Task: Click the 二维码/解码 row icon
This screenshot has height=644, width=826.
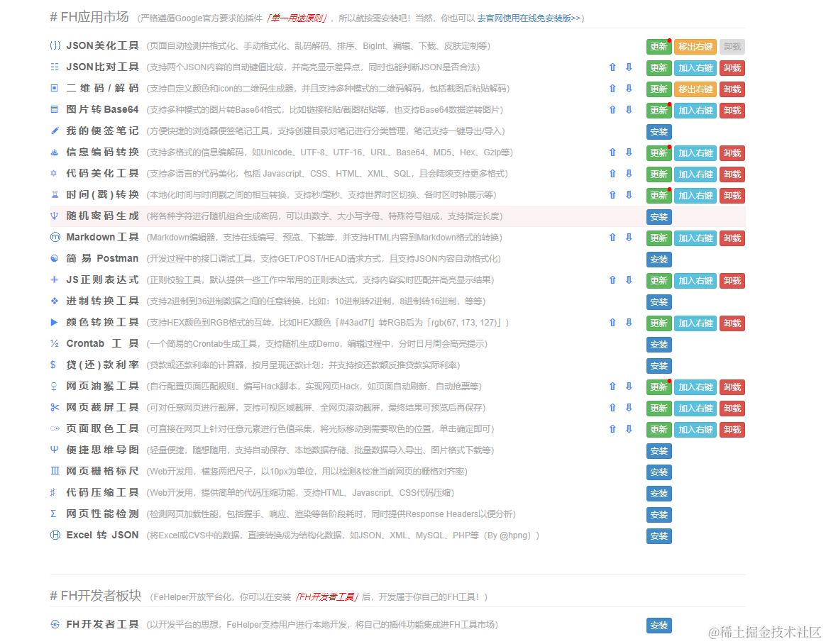Action: click(55, 88)
